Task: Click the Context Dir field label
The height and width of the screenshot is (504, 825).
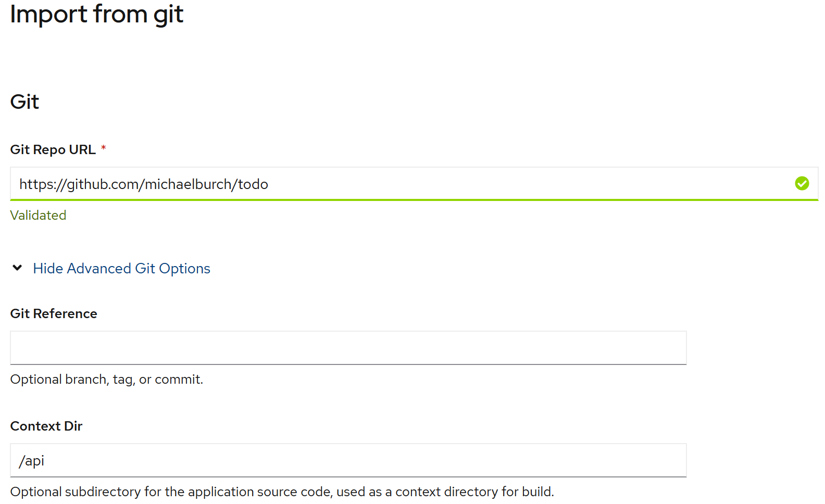Action: [46, 426]
